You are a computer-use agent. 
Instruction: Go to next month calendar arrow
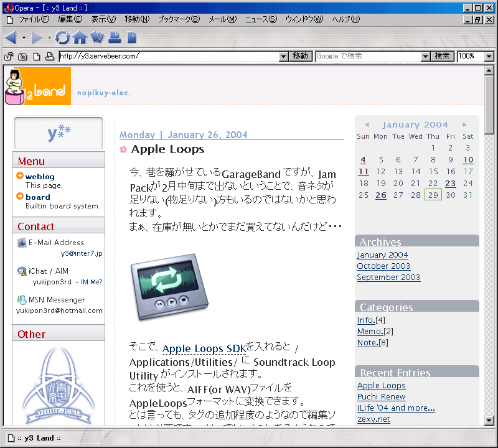click(x=464, y=125)
